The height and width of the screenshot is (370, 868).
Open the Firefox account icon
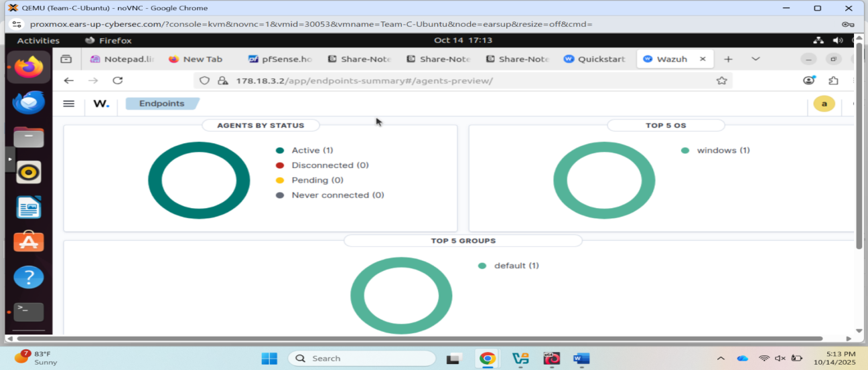click(809, 80)
